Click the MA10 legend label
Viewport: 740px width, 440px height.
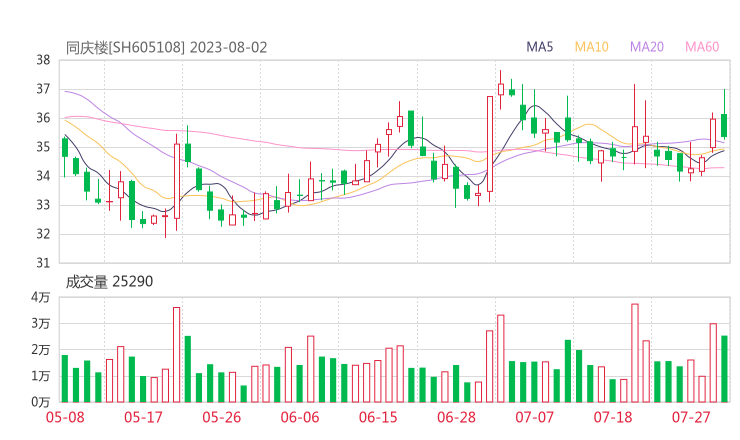coord(591,47)
